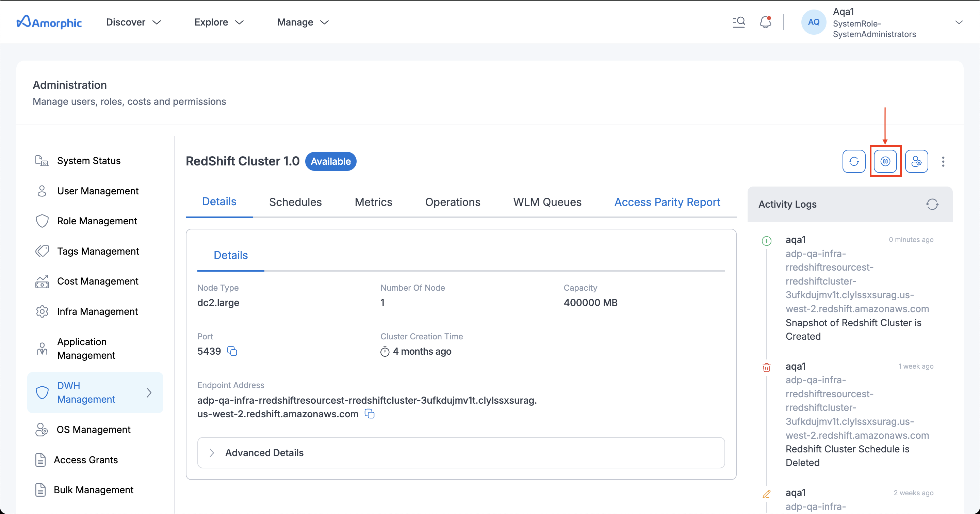Open Cost Management page
The width and height of the screenshot is (980, 514).
pyautogui.click(x=98, y=281)
